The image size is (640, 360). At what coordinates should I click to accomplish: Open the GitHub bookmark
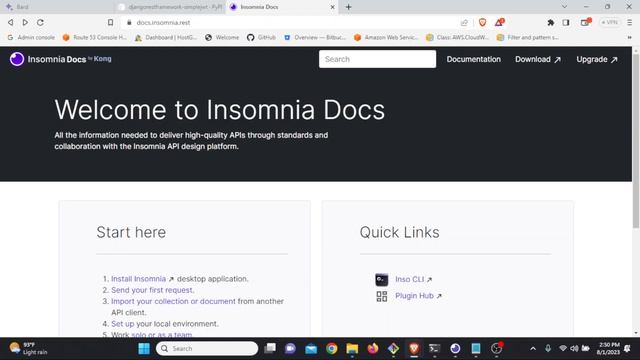[x=261, y=37]
